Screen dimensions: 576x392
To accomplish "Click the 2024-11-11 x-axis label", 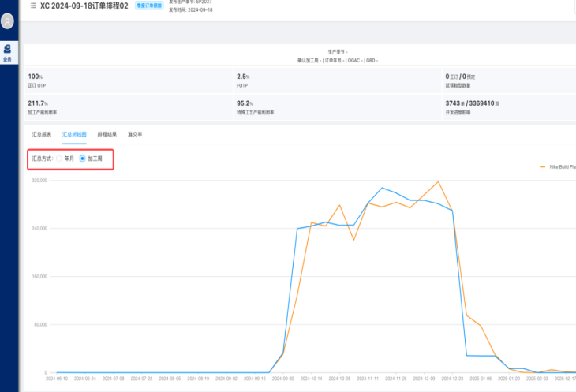I will tap(368, 379).
